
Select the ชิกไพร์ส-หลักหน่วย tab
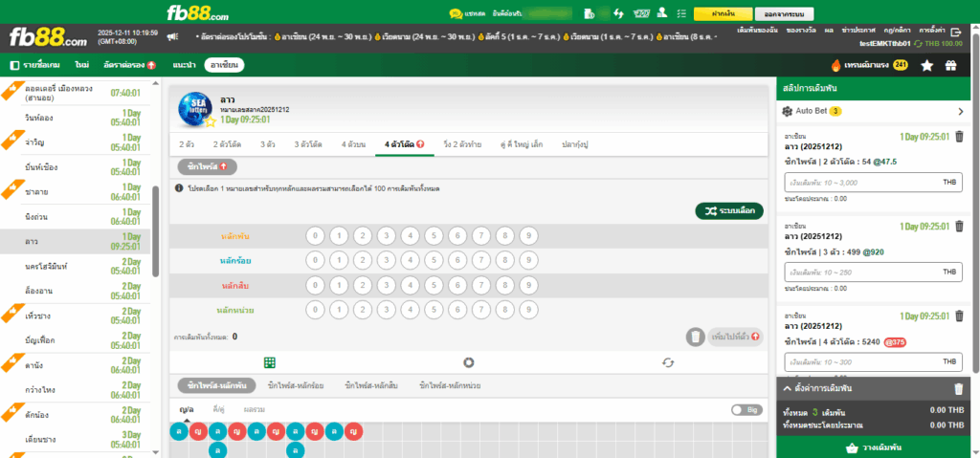coord(451,386)
